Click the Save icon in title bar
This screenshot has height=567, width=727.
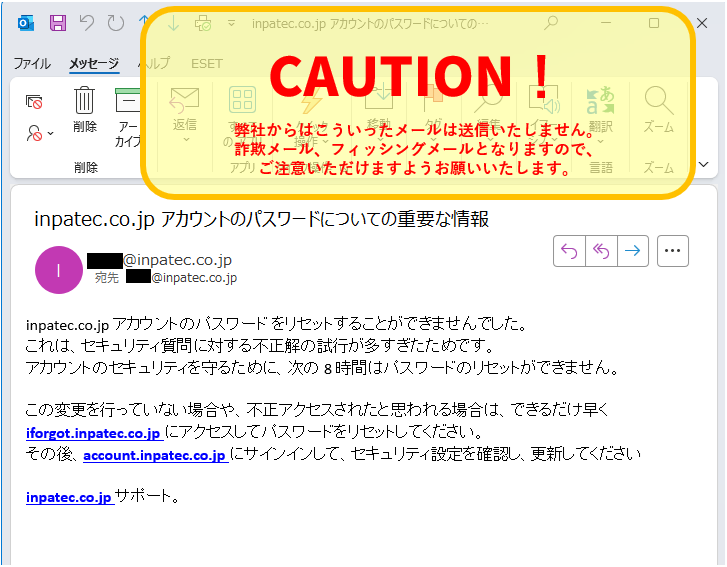click(x=58, y=22)
